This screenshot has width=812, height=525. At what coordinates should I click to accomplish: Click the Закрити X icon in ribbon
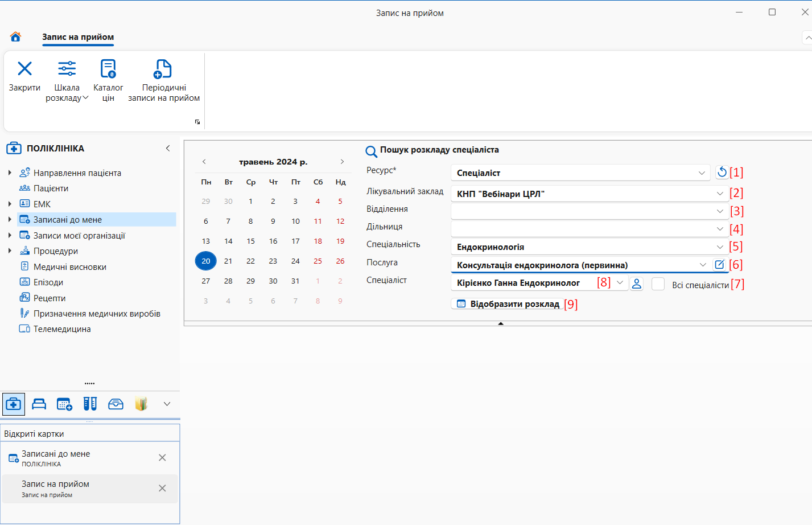[24, 68]
